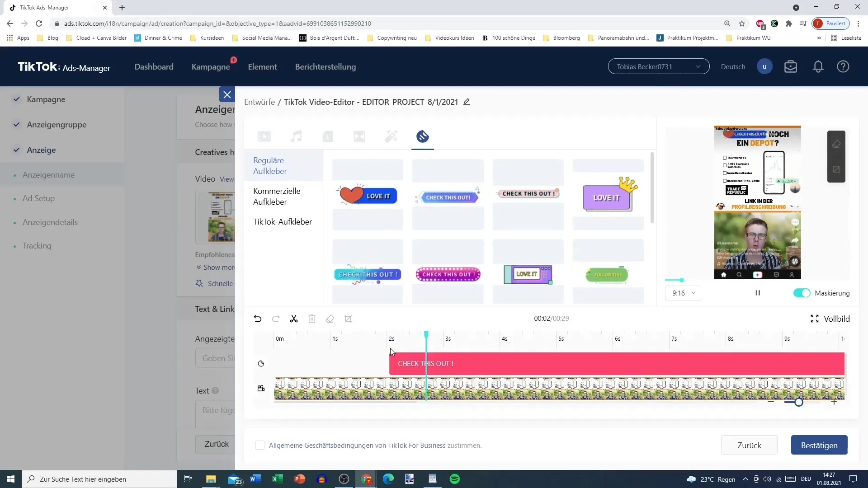Open the magic effects tab icon
This screenshot has height=488, width=868.
[391, 136]
